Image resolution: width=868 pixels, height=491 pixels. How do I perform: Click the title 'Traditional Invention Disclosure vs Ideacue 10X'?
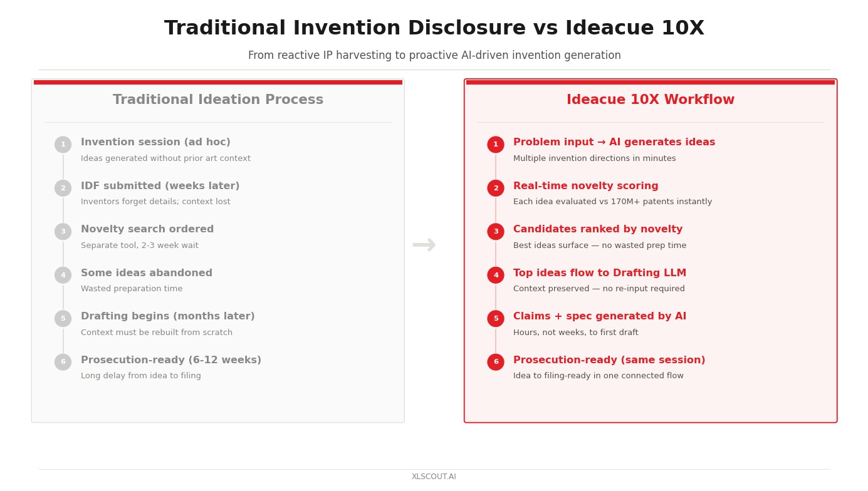(434, 29)
